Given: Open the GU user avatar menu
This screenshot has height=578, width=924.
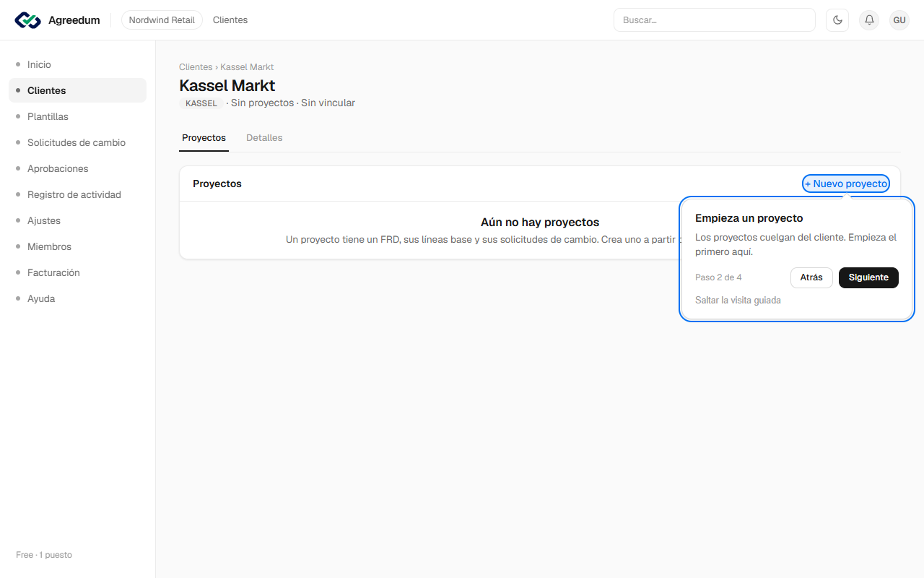Looking at the screenshot, I should [x=899, y=20].
